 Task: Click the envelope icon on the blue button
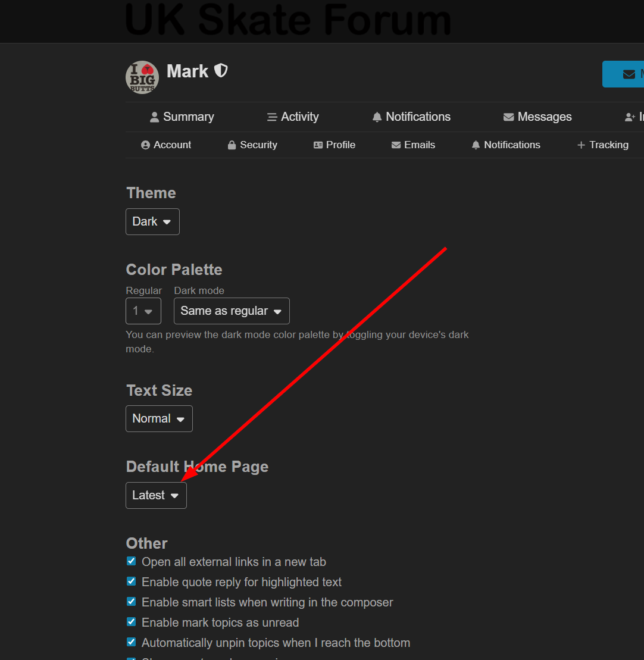pyautogui.click(x=629, y=74)
